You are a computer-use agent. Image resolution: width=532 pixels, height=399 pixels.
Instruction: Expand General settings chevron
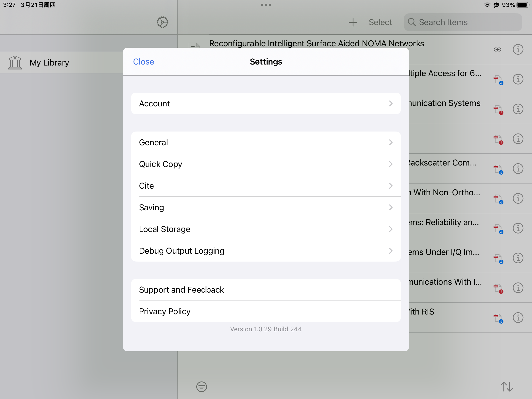(391, 142)
